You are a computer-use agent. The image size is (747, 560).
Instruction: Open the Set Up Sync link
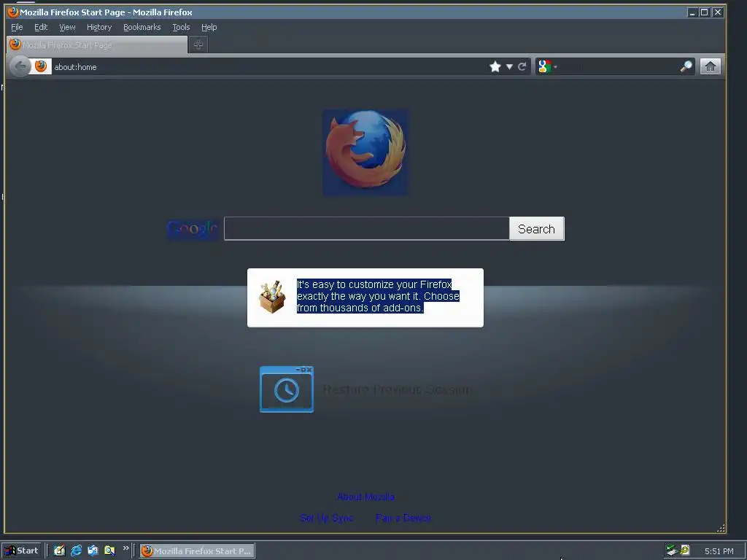coord(327,518)
